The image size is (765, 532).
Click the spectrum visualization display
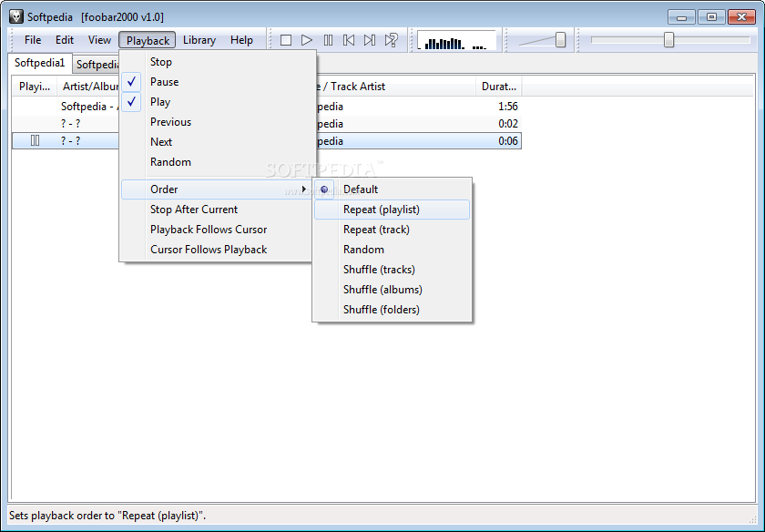(456, 40)
